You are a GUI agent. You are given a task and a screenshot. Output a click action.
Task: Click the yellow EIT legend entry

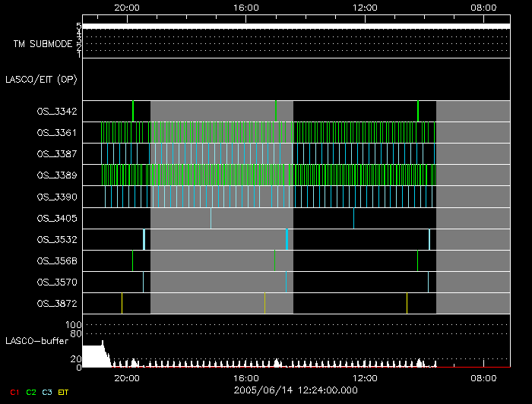pyautogui.click(x=63, y=392)
